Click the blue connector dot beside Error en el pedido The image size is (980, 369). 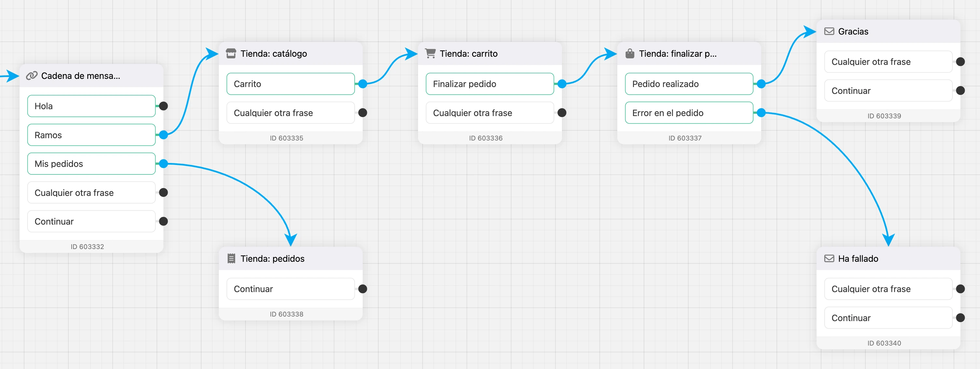coord(761,113)
